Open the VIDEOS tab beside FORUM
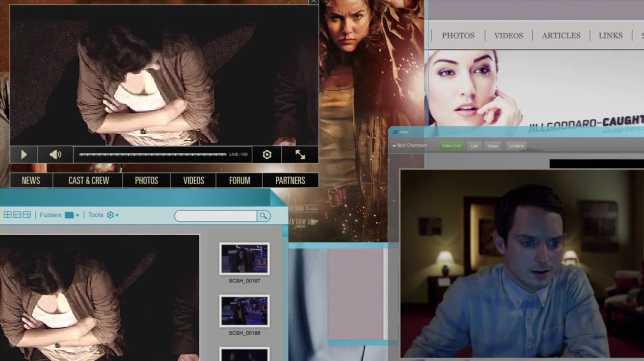Screen dimensions: 644x361 (194, 180)
